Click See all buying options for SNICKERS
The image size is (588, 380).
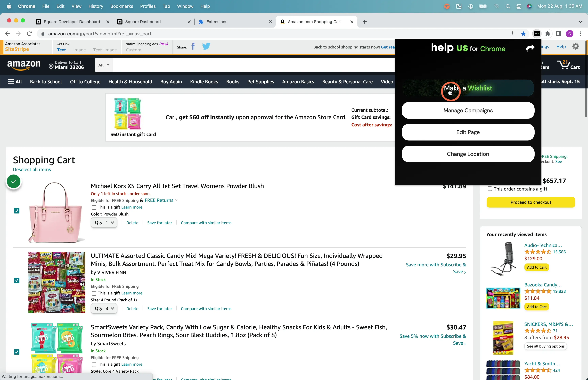[x=546, y=346]
